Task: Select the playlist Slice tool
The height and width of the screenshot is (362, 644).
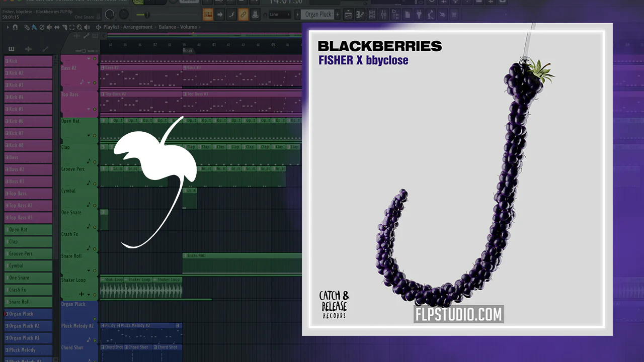Action: coord(64,27)
